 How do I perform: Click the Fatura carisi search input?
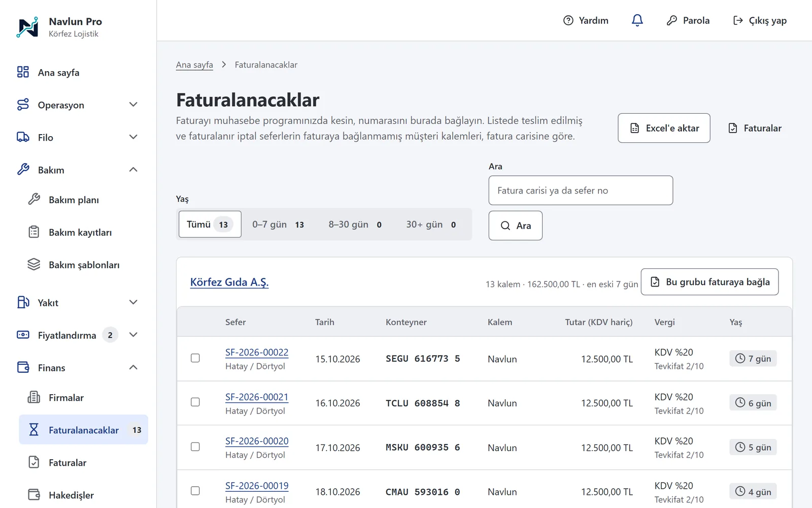point(581,190)
